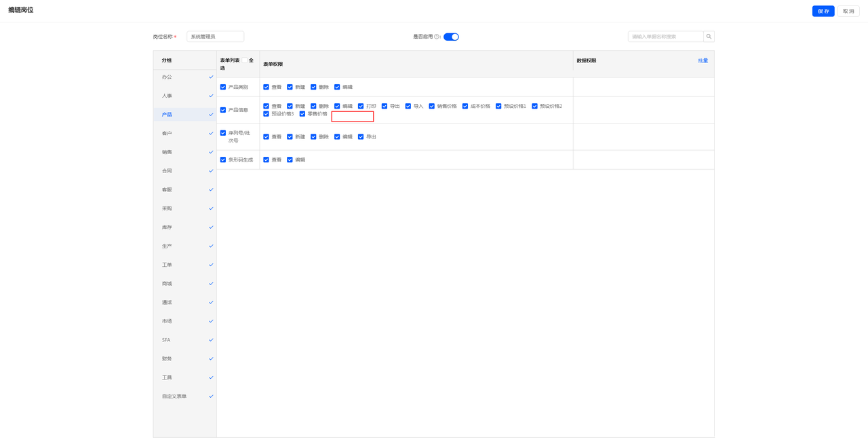Click the help icon beside 是否启用
This screenshot has height=446, width=868.
[437, 37]
